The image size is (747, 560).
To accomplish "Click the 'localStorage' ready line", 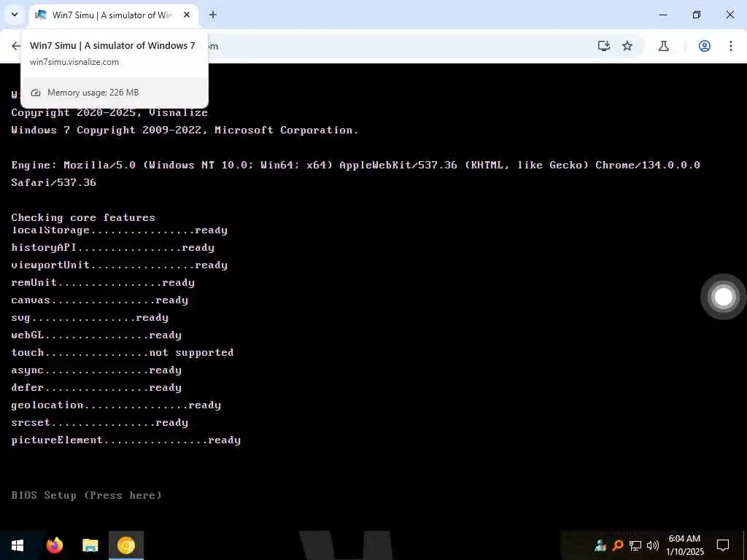I will (119, 230).
